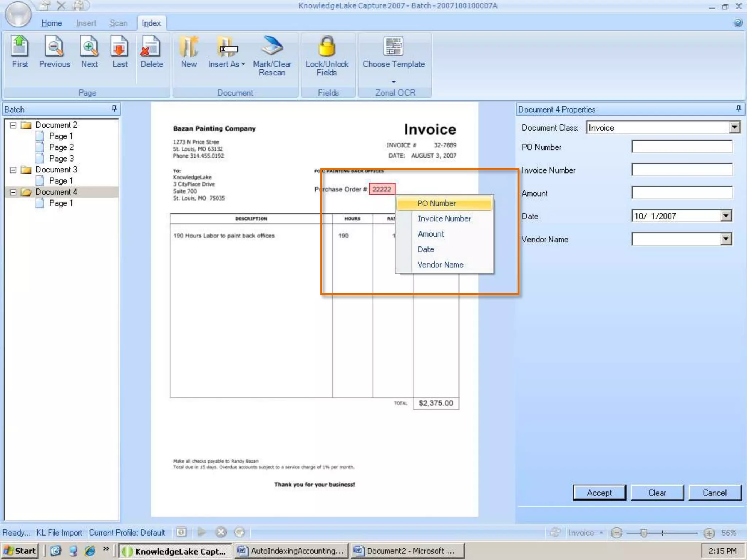The image size is (747, 560).
Task: Pin the Batch panel
Action: pos(114,108)
